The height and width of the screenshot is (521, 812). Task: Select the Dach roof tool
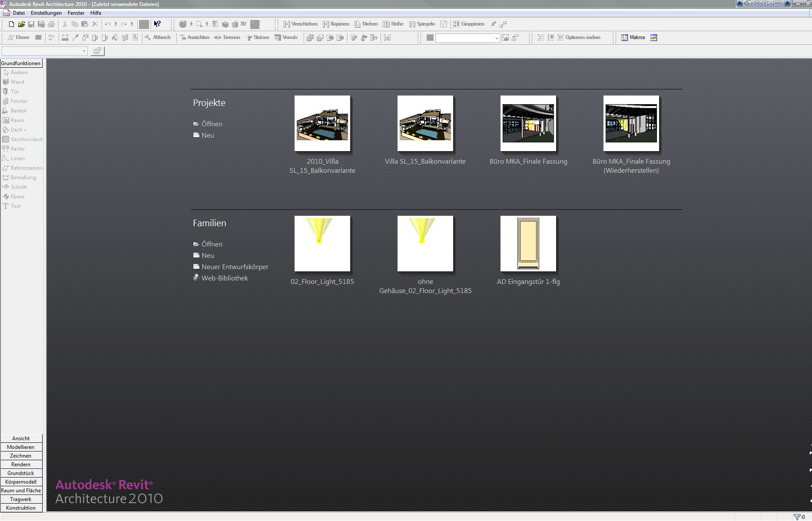[x=15, y=130]
